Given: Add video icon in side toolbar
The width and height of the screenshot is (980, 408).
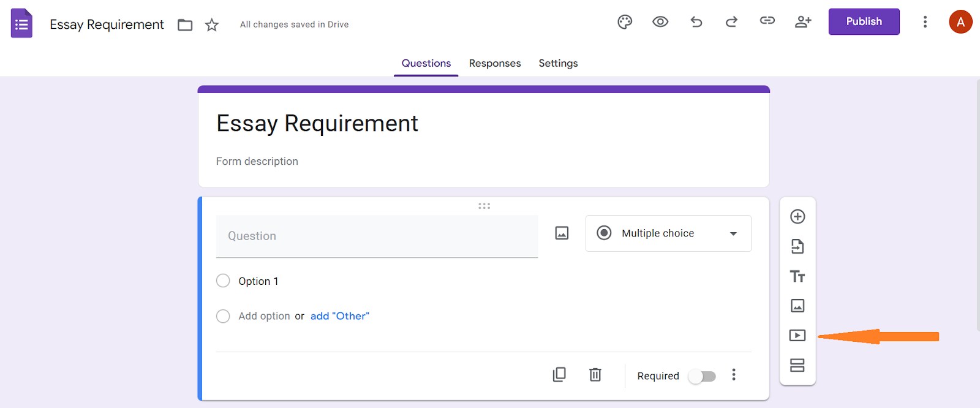Looking at the screenshot, I should click(797, 335).
